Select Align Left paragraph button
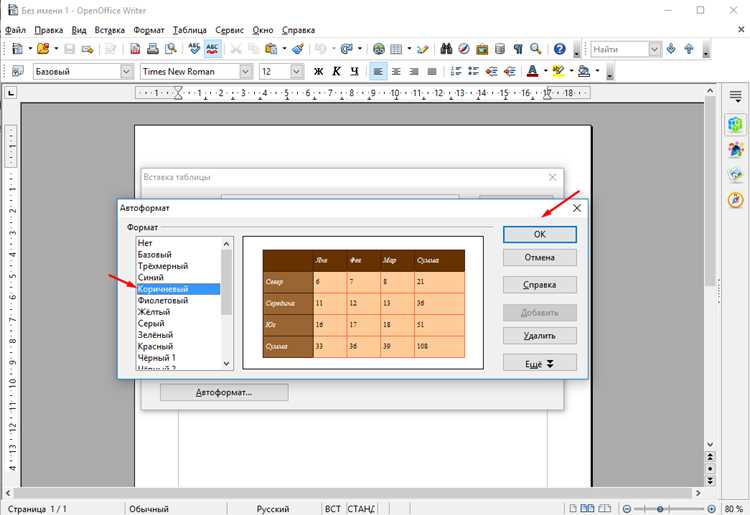The width and height of the screenshot is (750, 515). pos(378,71)
